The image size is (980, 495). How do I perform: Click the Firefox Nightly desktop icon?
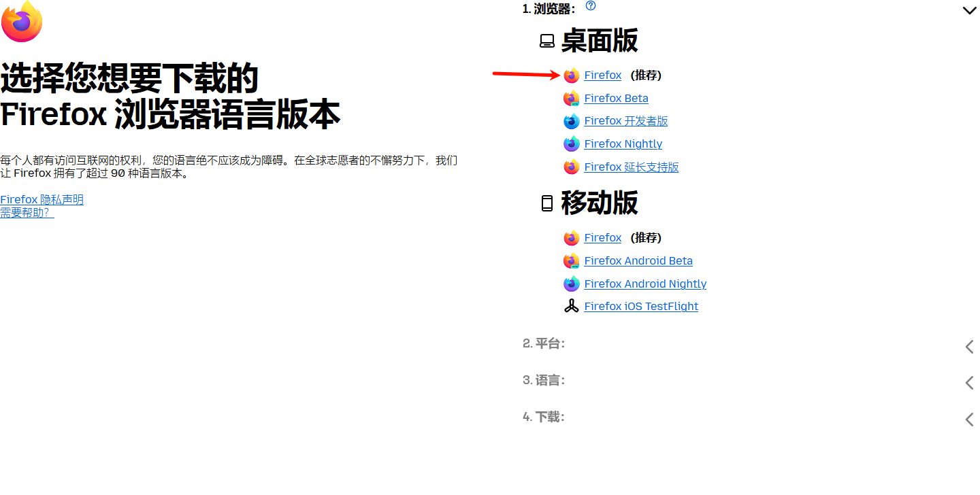571,144
